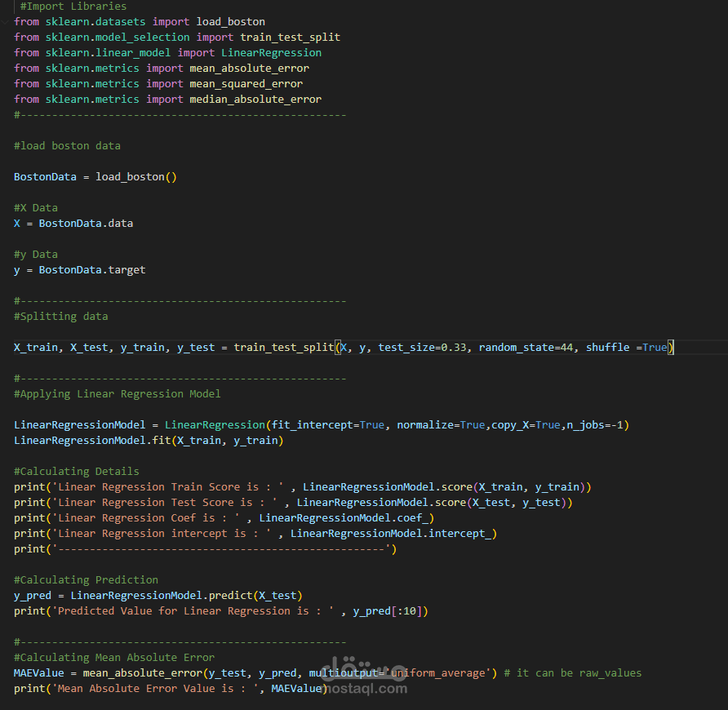Click 'copy_X=True' parameter
Viewport: 728px width, 710px height.
point(526,425)
